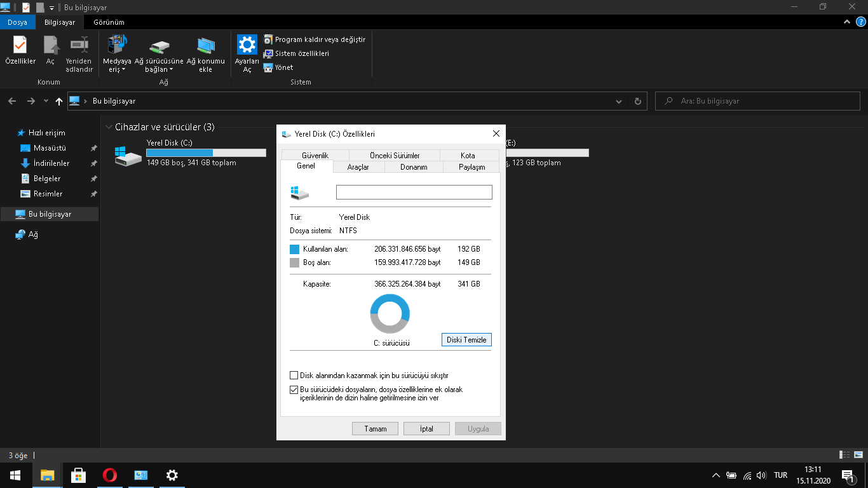Open the Medyaya eriş dropdown
This screenshot has height=488, width=868.
(x=117, y=54)
